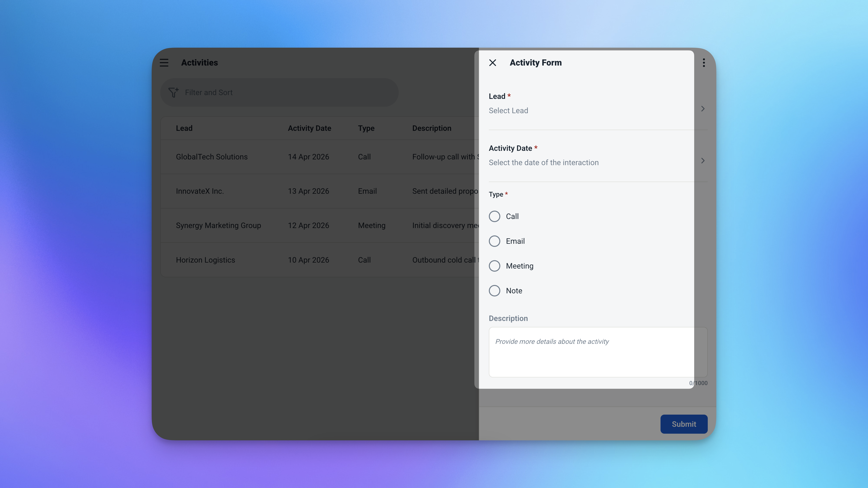The width and height of the screenshot is (868, 488).
Task: Open the three-dot more options menu
Action: pos(703,63)
